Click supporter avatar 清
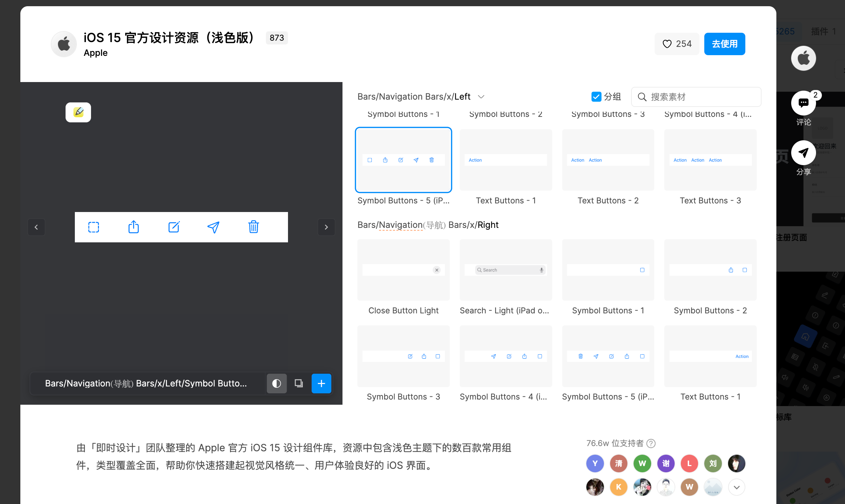Screen dimensions: 845x504 (x=619, y=463)
